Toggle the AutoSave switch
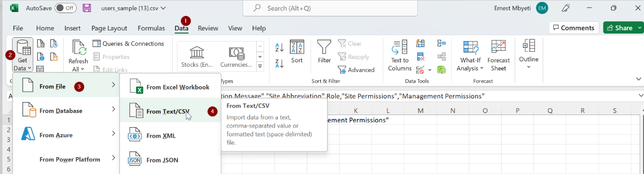The width and height of the screenshot is (644, 174). pyautogui.click(x=66, y=8)
